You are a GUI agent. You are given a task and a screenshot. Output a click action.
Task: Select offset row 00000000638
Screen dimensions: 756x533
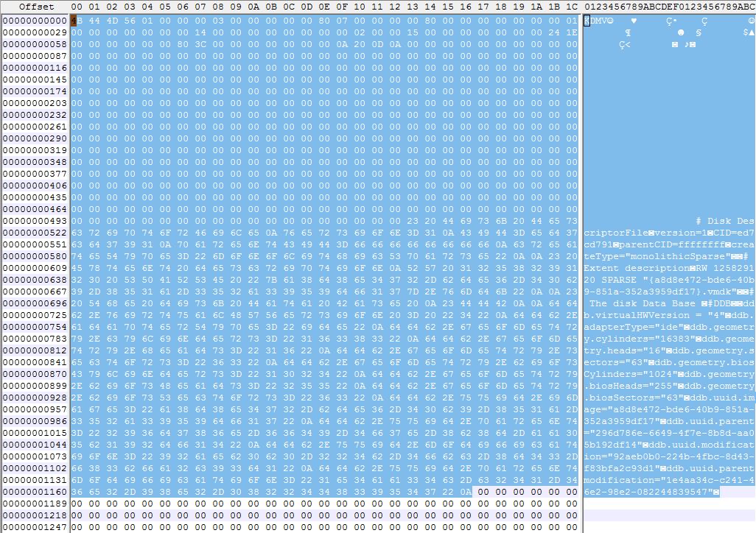[x=35, y=280]
